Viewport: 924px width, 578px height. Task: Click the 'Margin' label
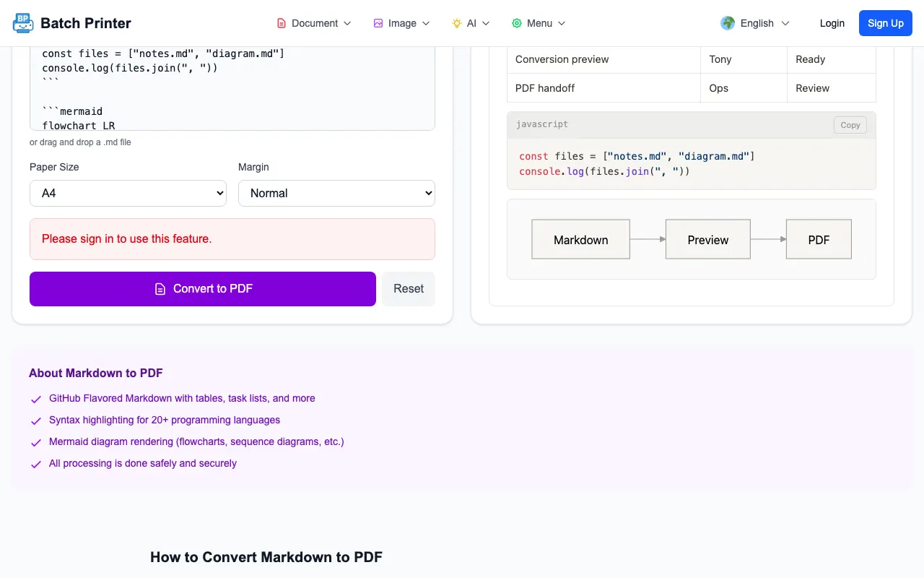(253, 167)
